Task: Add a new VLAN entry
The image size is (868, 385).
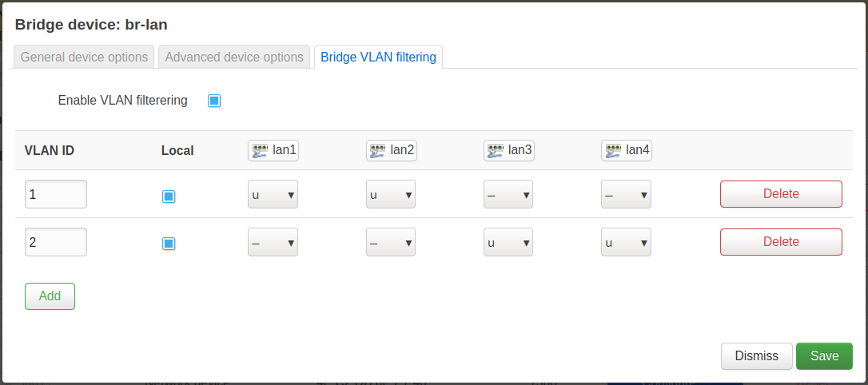Action: tap(50, 296)
